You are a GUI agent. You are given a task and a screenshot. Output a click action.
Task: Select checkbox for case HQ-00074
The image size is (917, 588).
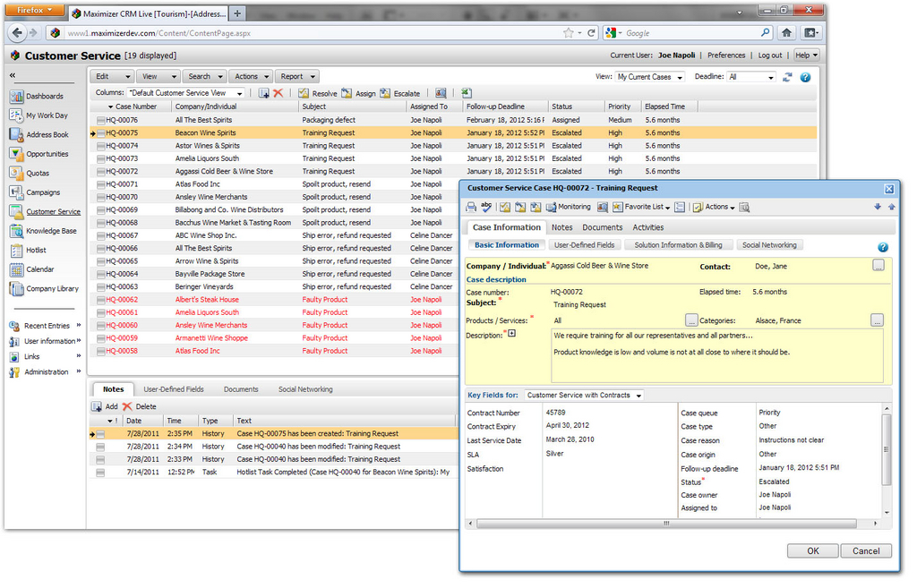(101, 146)
